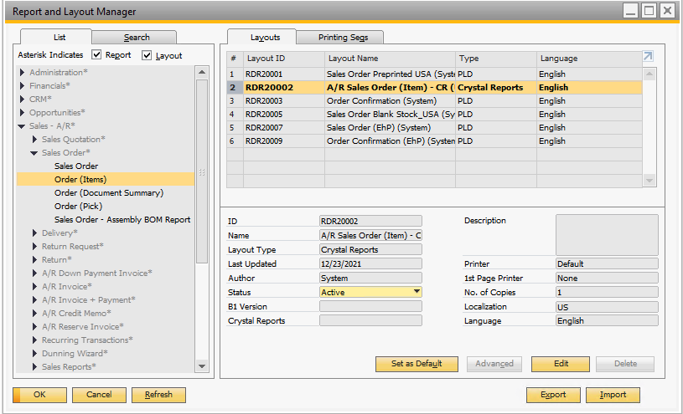Viewport: 683px width, 414px height.
Task: Open the Layouts tab
Action: pos(264,37)
